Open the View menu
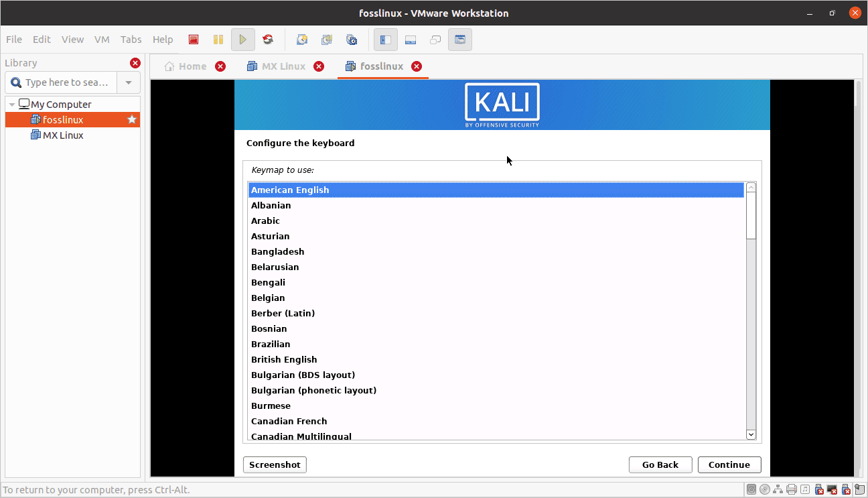 tap(73, 40)
